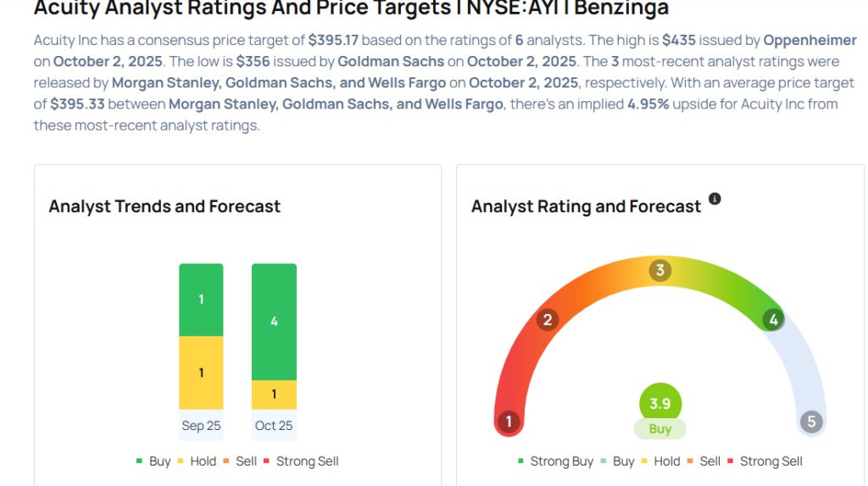The height and width of the screenshot is (486, 868).
Task: Click the Buy badge below the 3.9 score
Action: (659, 429)
